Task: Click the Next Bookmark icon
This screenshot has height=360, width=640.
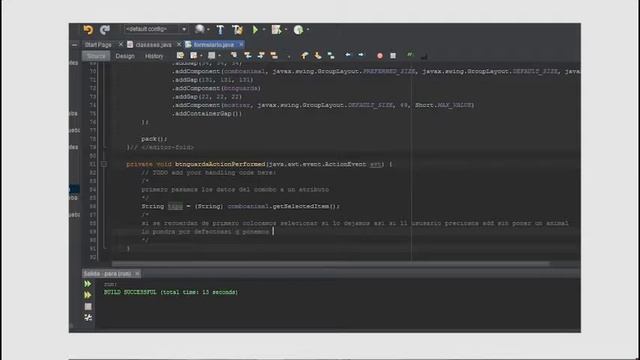Action: (318, 56)
